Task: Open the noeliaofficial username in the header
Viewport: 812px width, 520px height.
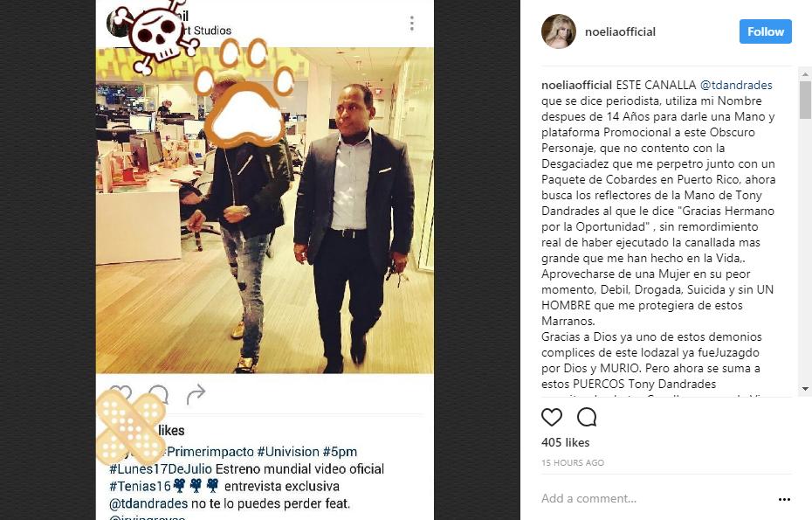Action: [x=620, y=31]
